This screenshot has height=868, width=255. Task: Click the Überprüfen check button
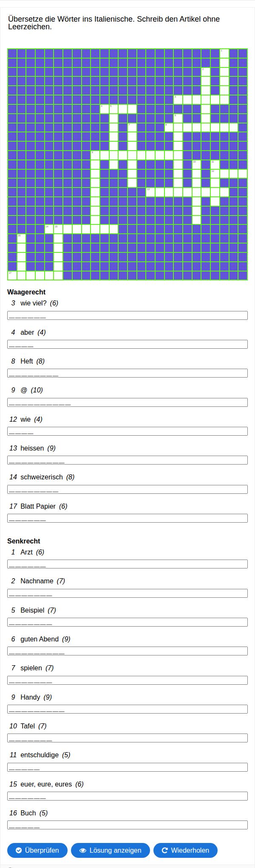[37, 850]
